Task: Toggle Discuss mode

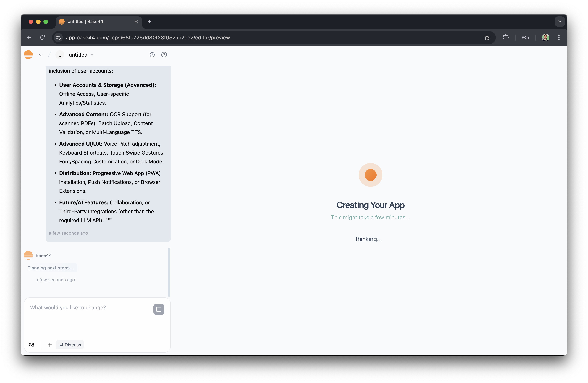Action: coord(70,345)
